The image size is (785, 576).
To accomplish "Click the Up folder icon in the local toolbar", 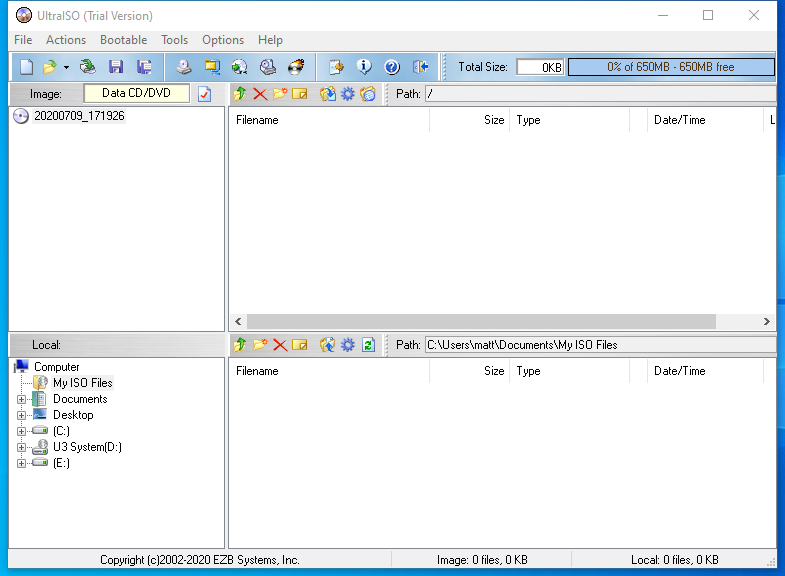I will [x=240, y=344].
